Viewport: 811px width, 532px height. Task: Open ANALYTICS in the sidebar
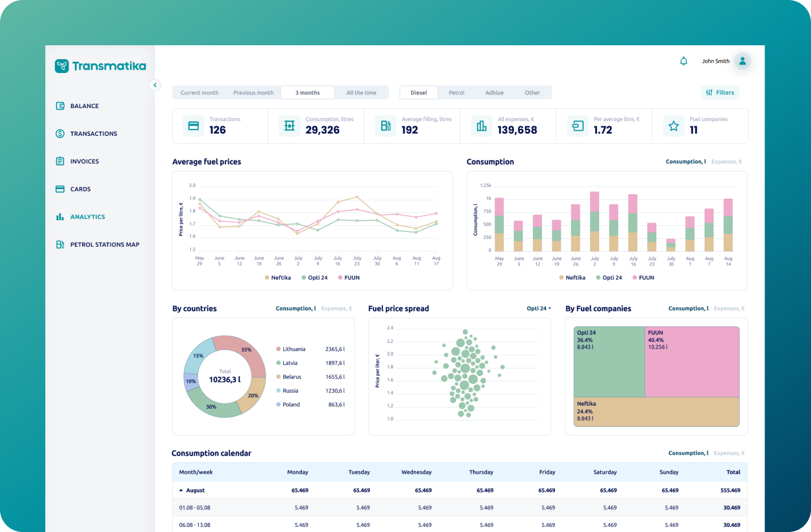(87, 217)
